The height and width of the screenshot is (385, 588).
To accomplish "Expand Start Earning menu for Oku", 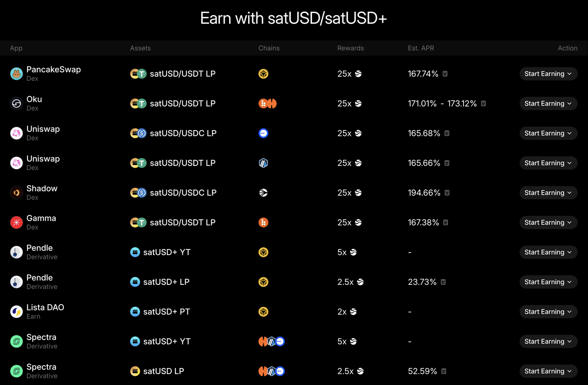I will click(548, 104).
